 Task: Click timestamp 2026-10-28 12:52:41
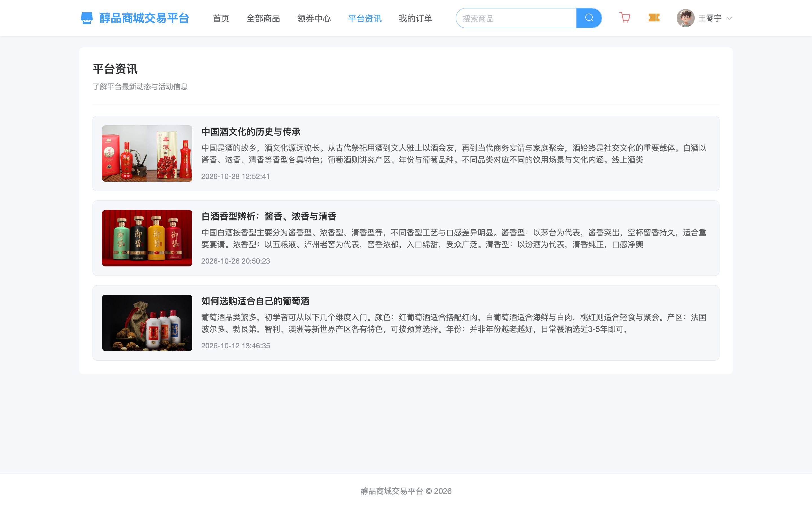235,176
